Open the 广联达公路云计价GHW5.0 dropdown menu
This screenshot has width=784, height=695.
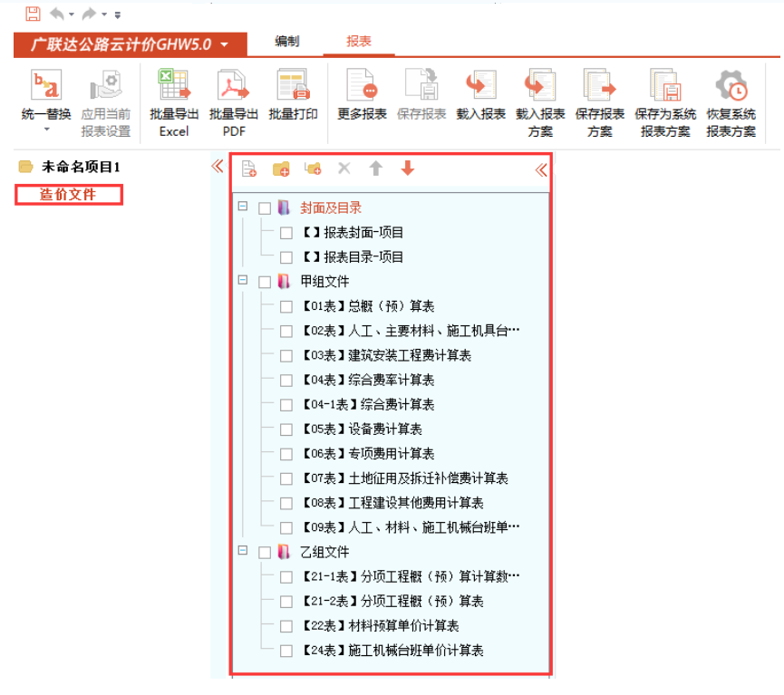(224, 44)
